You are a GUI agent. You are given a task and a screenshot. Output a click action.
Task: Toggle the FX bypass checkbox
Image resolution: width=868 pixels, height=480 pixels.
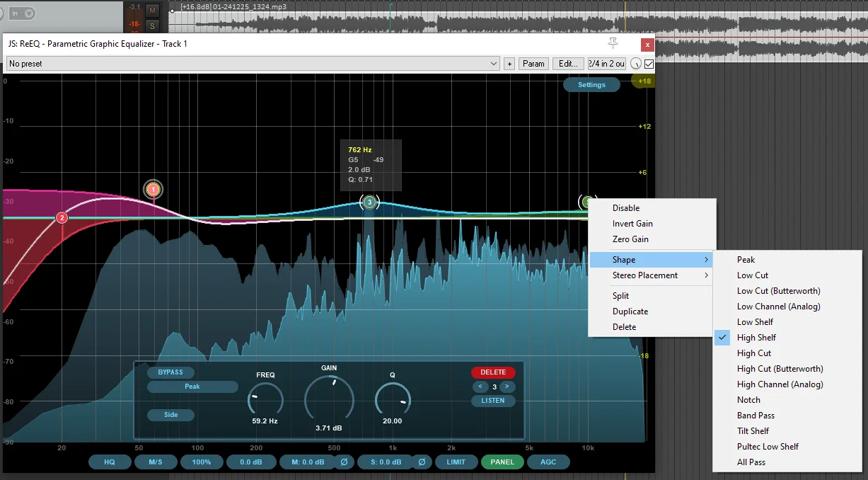pos(649,64)
